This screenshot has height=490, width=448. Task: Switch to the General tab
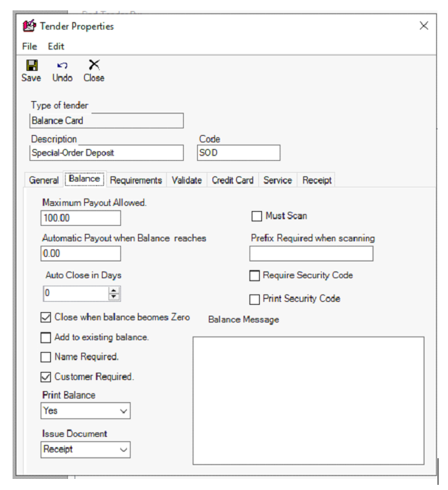[44, 180]
